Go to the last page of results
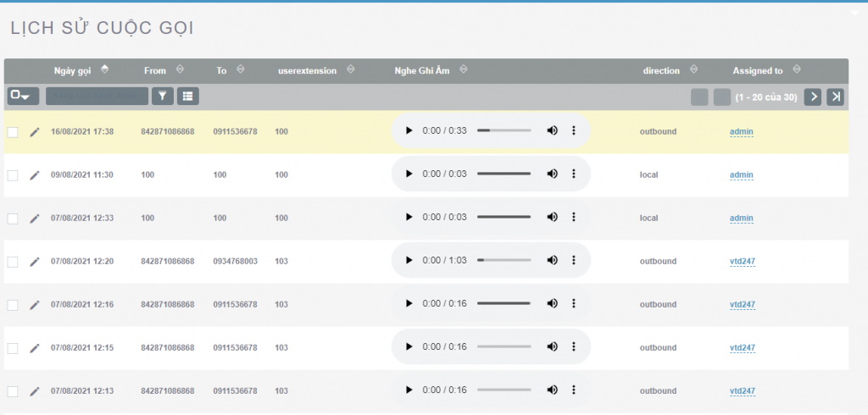 [x=836, y=97]
